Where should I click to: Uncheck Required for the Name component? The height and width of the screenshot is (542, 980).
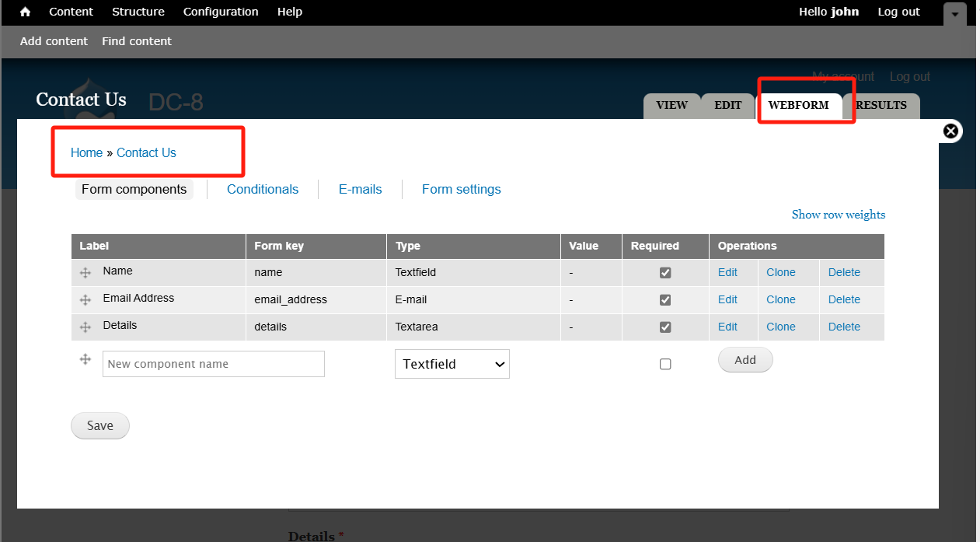[x=665, y=273]
